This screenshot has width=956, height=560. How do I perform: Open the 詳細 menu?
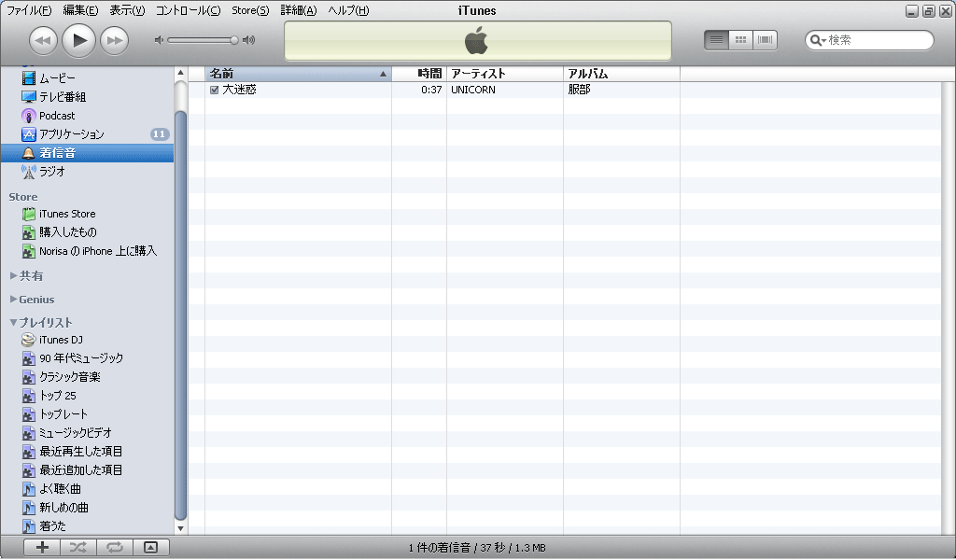[x=299, y=10]
